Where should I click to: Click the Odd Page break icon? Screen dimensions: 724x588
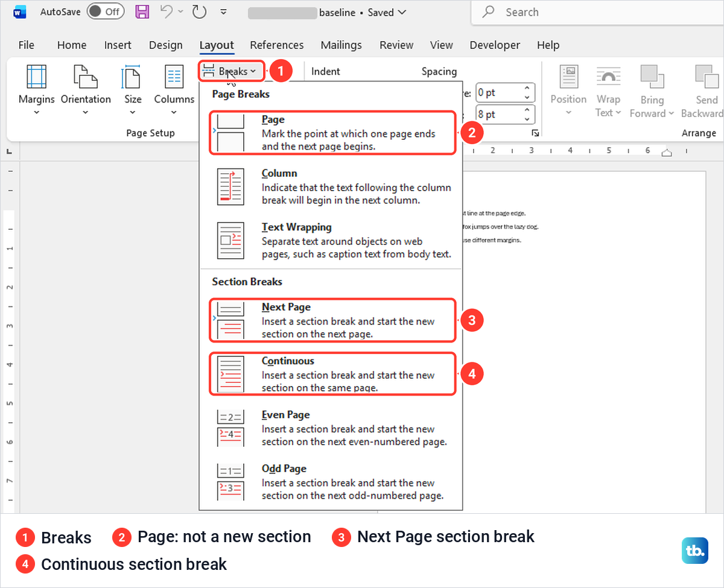coord(230,481)
